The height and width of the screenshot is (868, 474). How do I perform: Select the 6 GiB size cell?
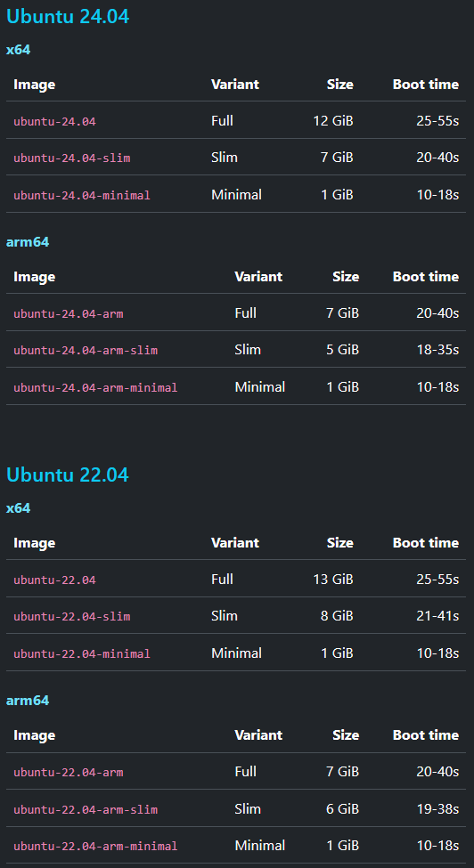343,808
